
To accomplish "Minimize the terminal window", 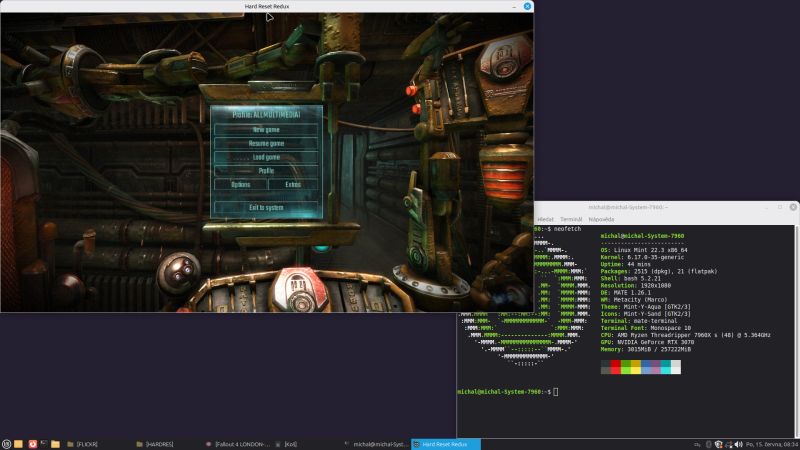I will (x=766, y=207).
